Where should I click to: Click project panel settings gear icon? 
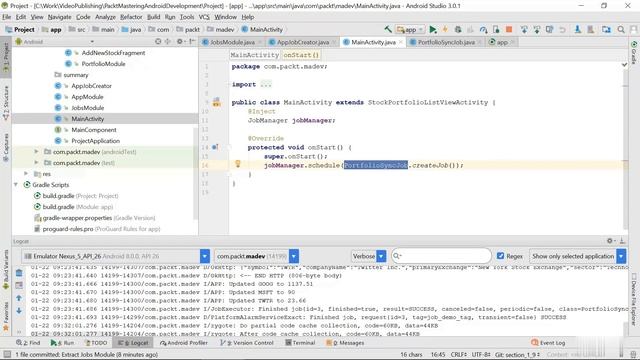click(180, 42)
